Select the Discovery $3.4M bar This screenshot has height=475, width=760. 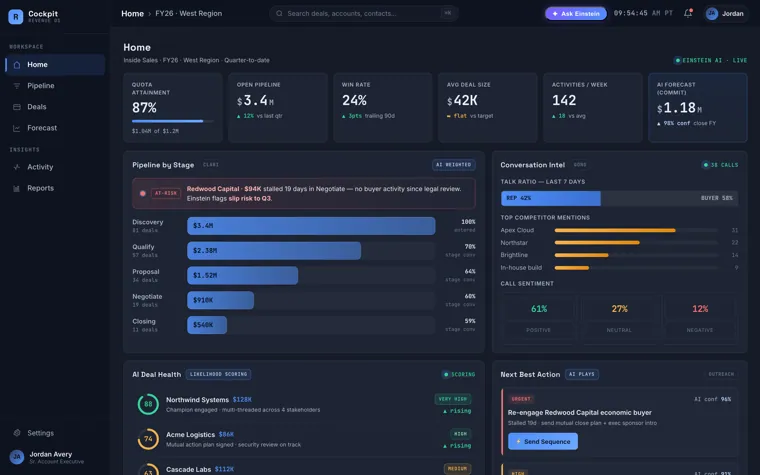(311, 226)
